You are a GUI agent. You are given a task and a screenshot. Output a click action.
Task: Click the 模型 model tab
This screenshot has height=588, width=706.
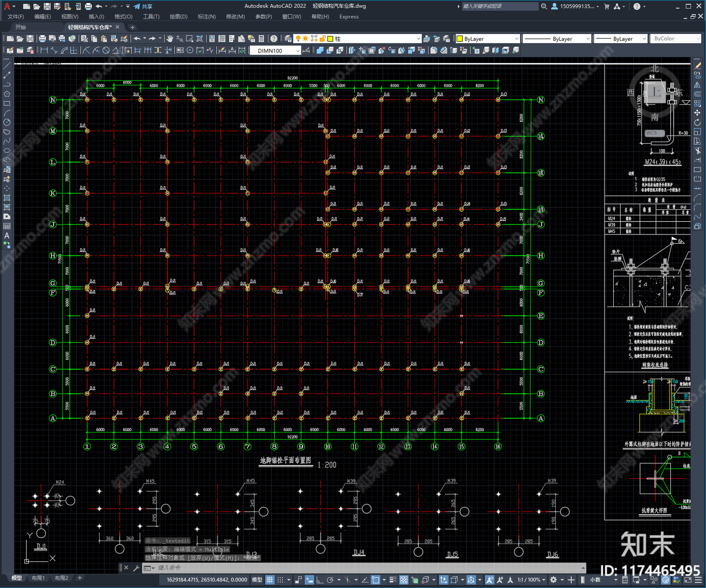coord(17,578)
